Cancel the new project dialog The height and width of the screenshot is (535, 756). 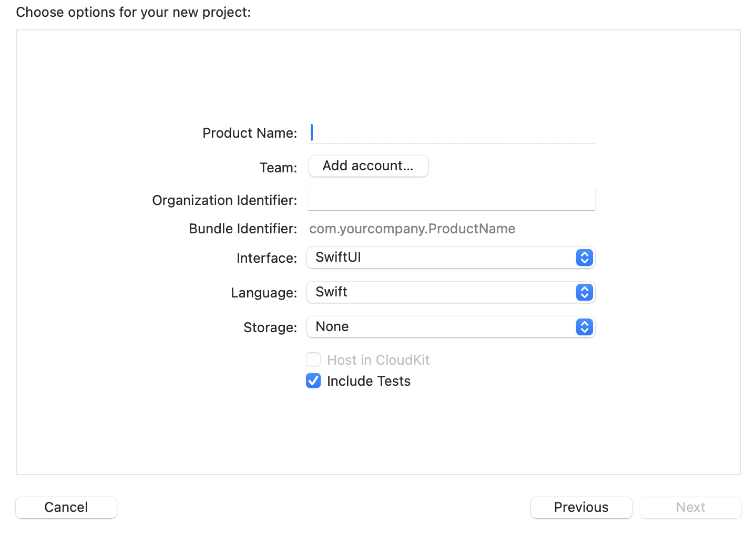click(66, 507)
